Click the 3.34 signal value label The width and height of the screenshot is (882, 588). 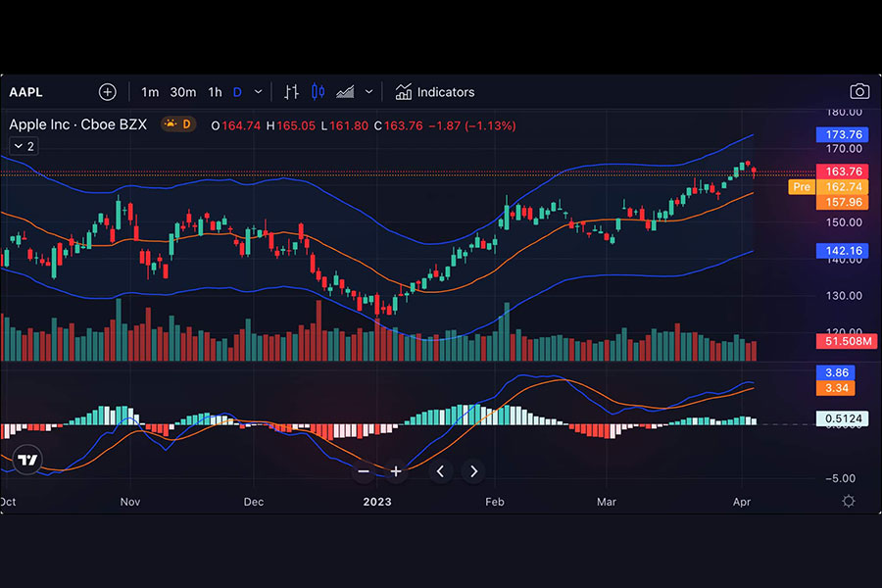pos(836,388)
